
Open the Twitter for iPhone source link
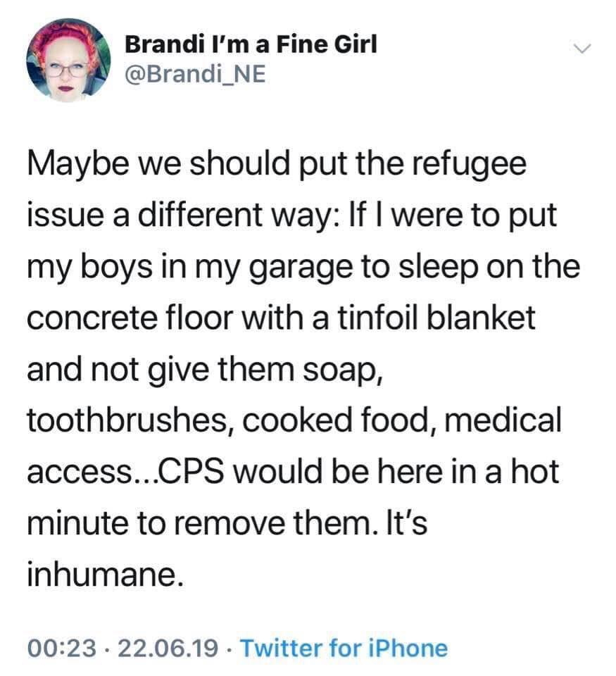pyautogui.click(x=344, y=648)
